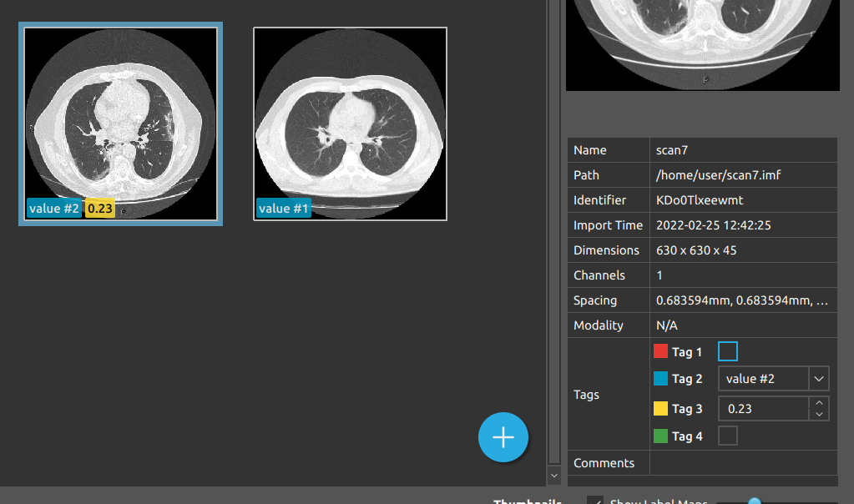Click the import time "2022-02-25 12:42:25"
Screen dimensions: 854x504
click(x=714, y=225)
